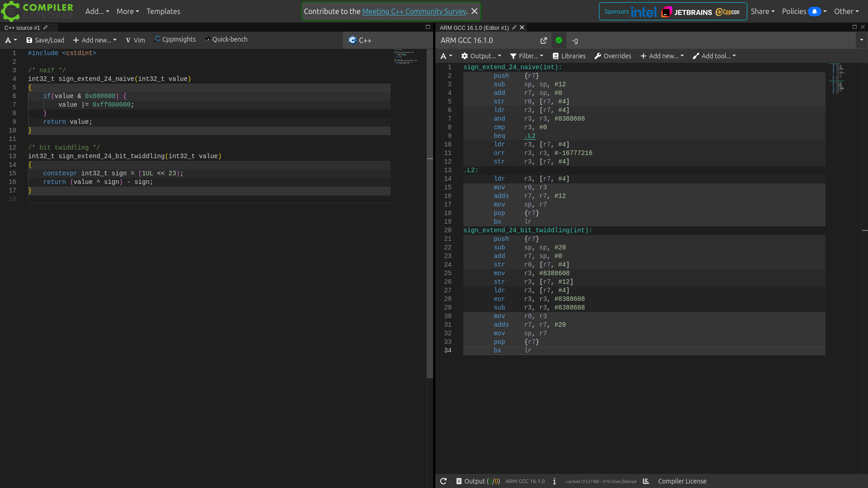This screenshot has width=868, height=488.
Task: Open the Other menu
Action: (846, 11)
